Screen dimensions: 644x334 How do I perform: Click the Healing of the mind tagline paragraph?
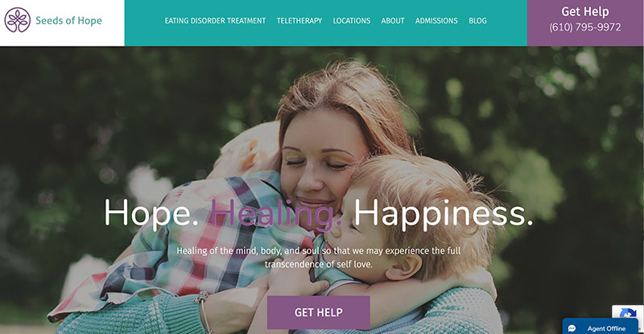(318, 258)
